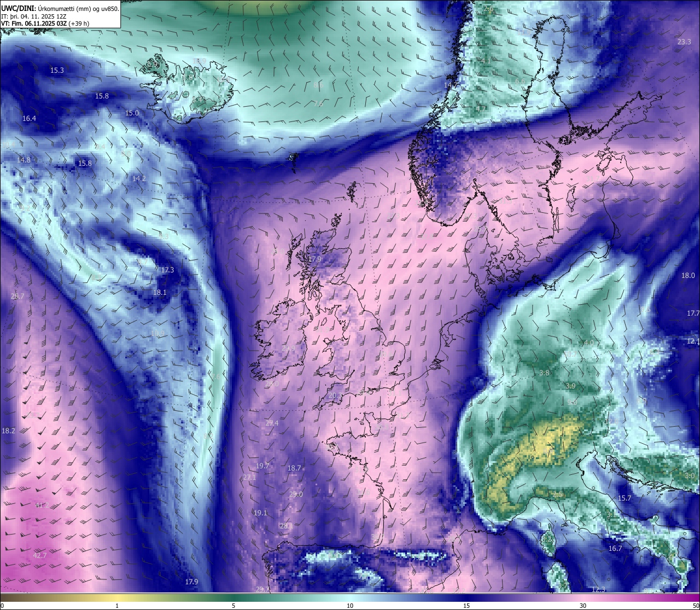The height and width of the screenshot is (610, 700).
Task: Select the 27.4 value label
Action: point(272,423)
